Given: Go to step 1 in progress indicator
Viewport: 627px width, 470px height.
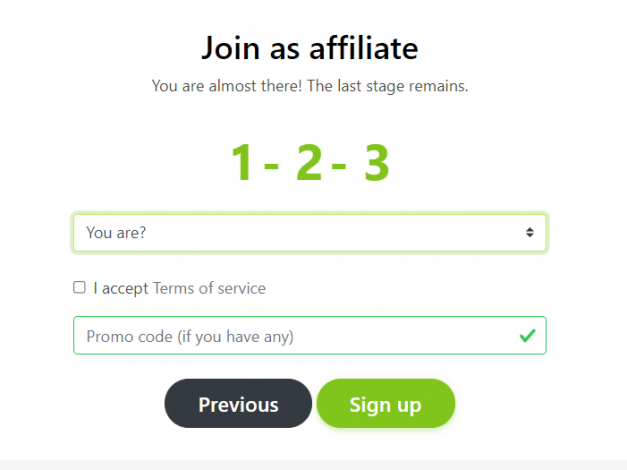Looking at the screenshot, I should (242, 162).
